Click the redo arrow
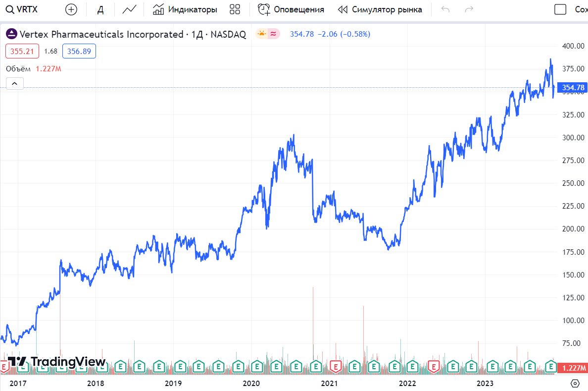588x391 pixels. [x=469, y=9]
